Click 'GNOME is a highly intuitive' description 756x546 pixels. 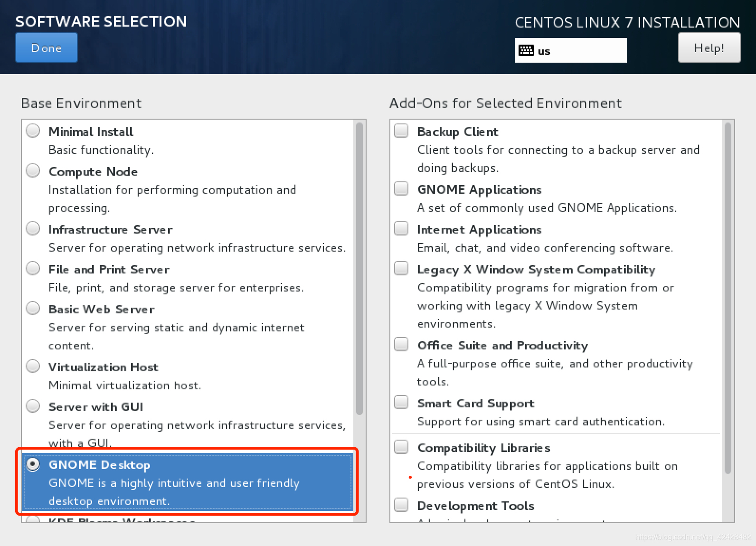point(174,492)
